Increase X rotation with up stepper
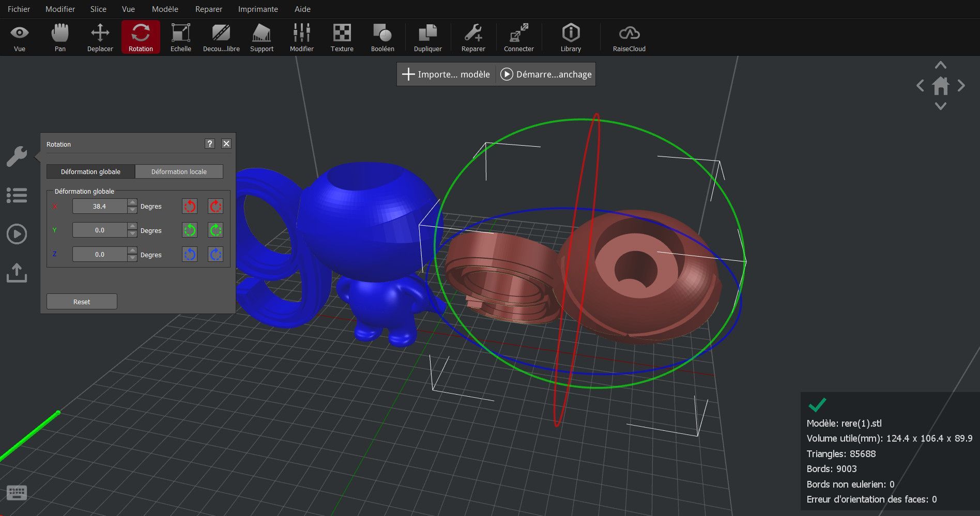 coord(132,202)
